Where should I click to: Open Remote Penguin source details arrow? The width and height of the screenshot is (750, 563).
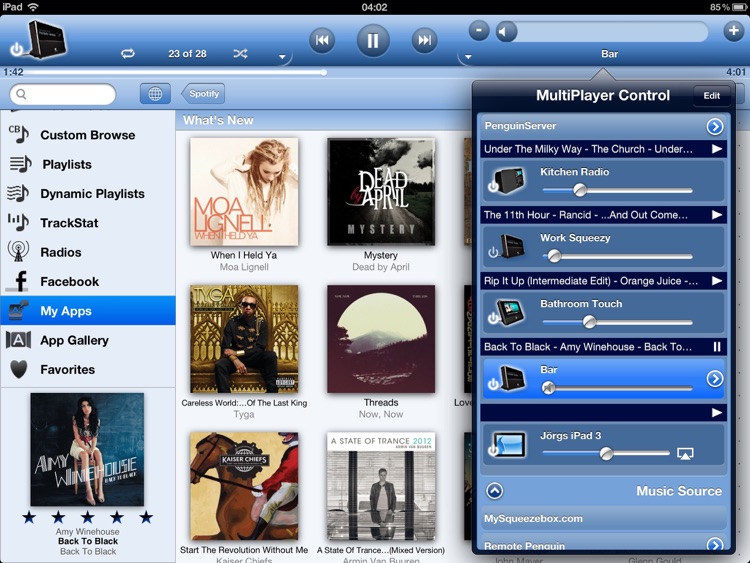pyautogui.click(x=715, y=545)
